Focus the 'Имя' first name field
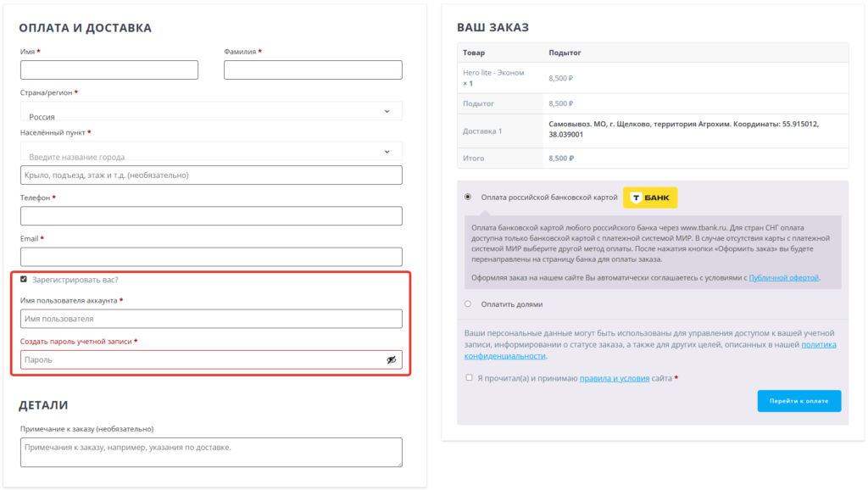868x490 pixels. click(108, 70)
